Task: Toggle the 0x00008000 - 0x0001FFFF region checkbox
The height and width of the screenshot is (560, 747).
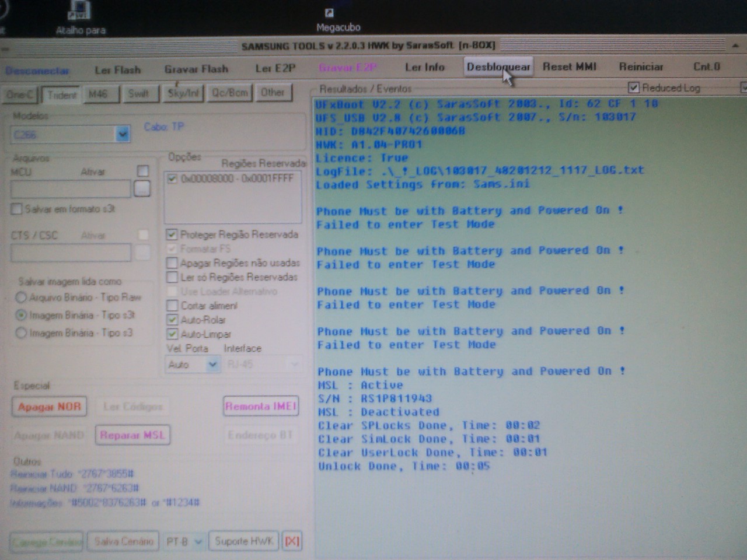Action: click(x=172, y=178)
